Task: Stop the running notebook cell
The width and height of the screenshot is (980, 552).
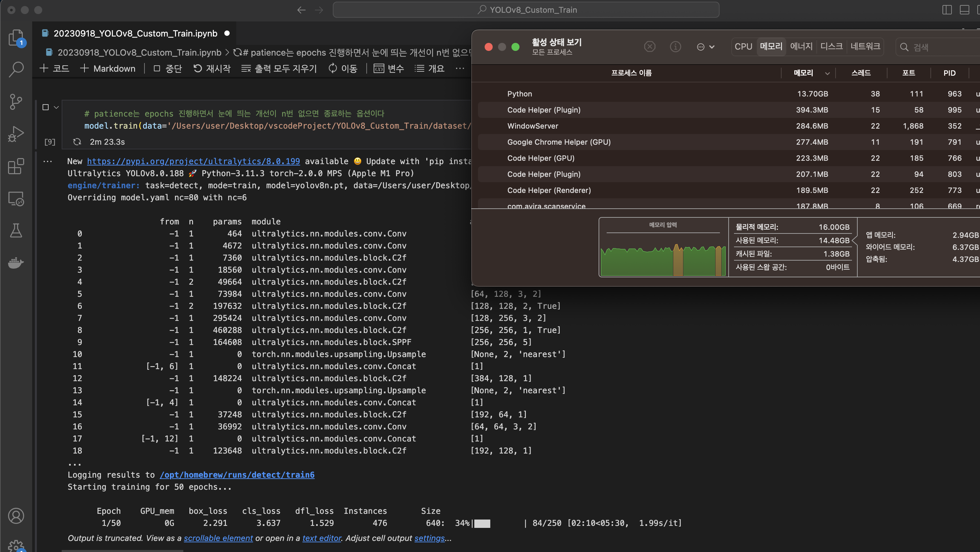Action: [46, 107]
